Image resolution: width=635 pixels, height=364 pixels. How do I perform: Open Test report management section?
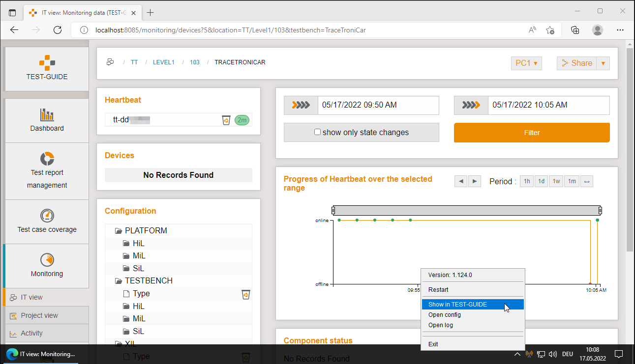tap(47, 159)
